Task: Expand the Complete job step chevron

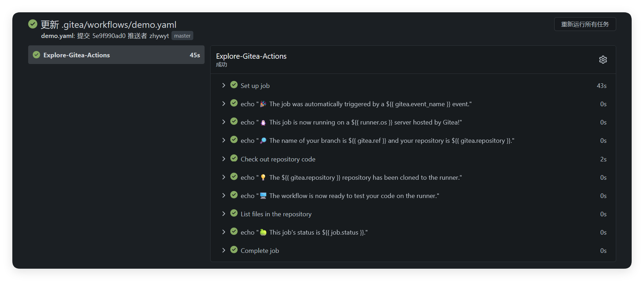Action: coord(224,250)
